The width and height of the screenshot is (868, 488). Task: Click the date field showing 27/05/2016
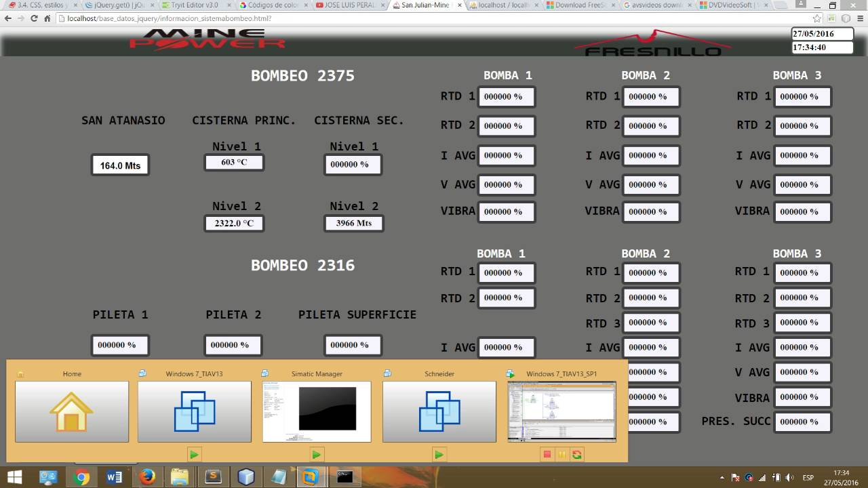point(822,34)
